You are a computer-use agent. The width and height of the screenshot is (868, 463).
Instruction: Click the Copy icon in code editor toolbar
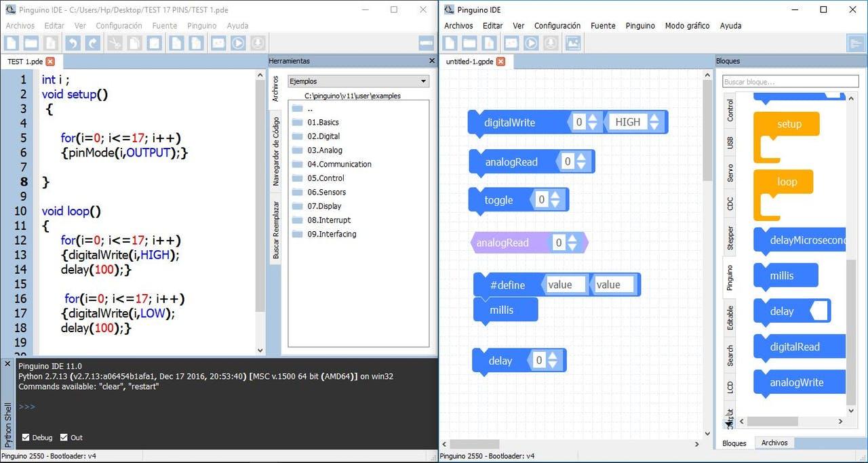[x=134, y=43]
